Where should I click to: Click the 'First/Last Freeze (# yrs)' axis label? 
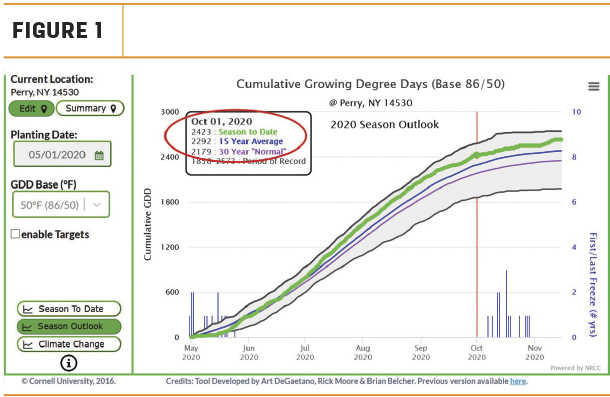click(x=592, y=285)
